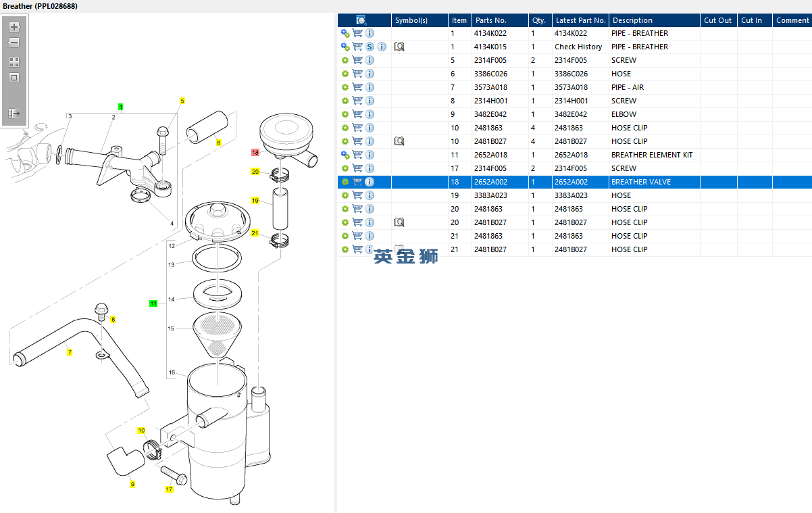Image resolution: width=812 pixels, height=513 pixels.
Task: Click yellow callout 7 on air pipe
Action: coord(70,352)
